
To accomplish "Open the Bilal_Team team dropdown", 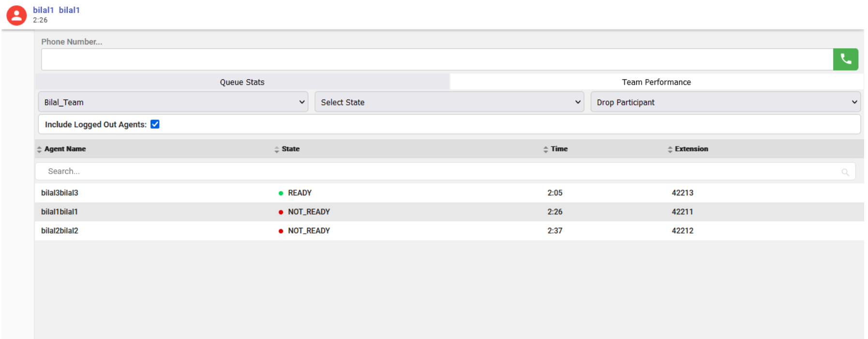I will point(173,102).
